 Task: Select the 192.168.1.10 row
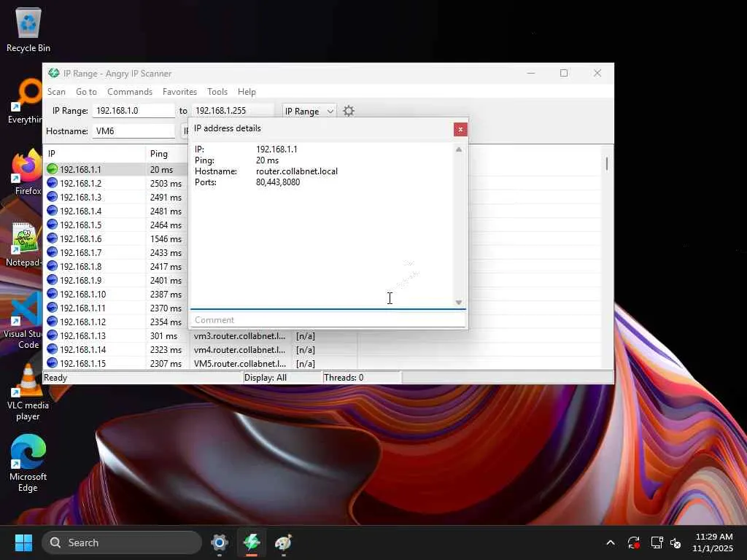(x=82, y=295)
